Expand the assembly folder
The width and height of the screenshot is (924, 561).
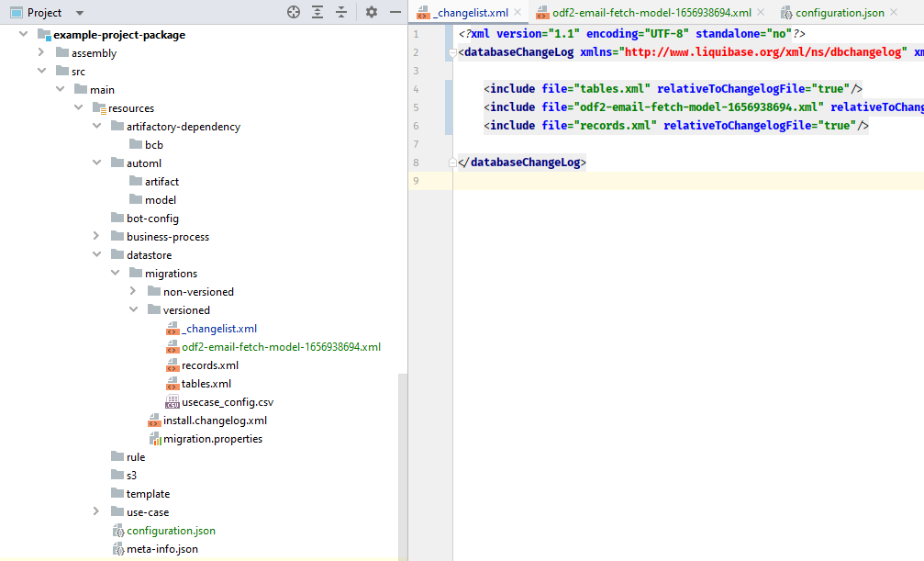[41, 52]
